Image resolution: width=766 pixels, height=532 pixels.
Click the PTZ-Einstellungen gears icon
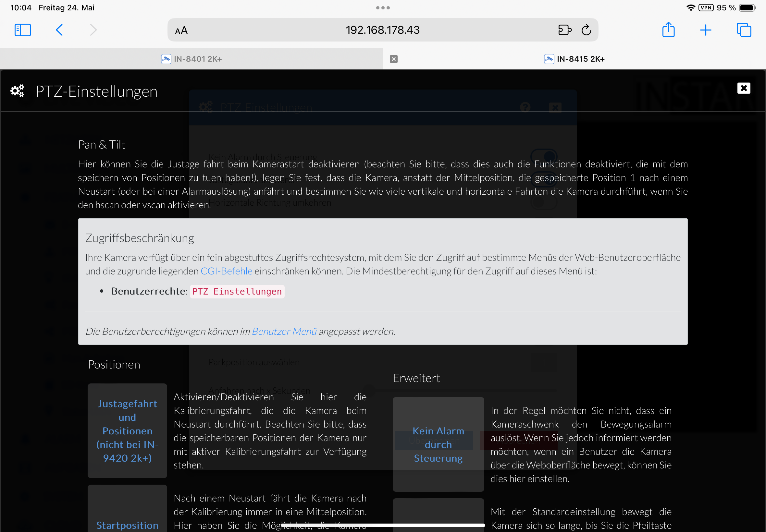[x=17, y=91]
